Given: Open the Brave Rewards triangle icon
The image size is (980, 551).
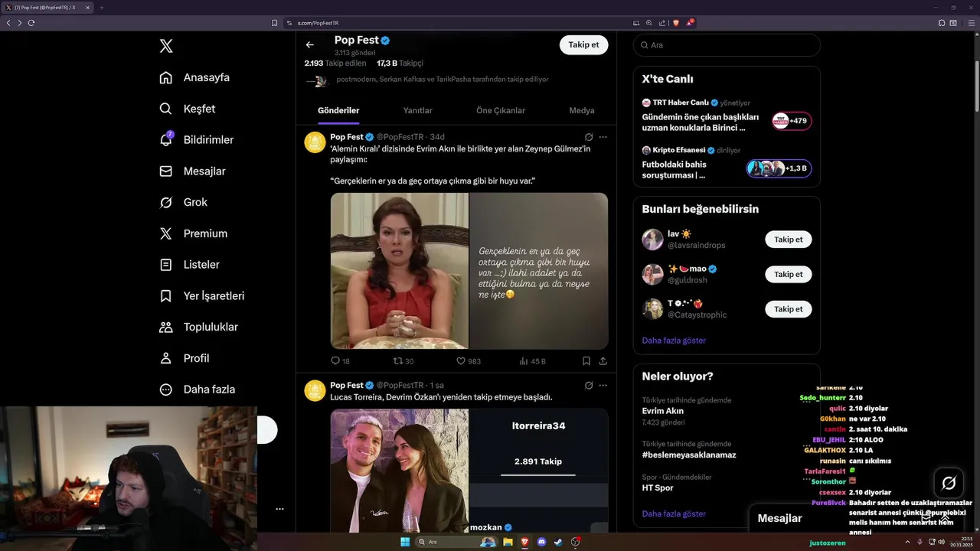Looking at the screenshot, I should [689, 23].
